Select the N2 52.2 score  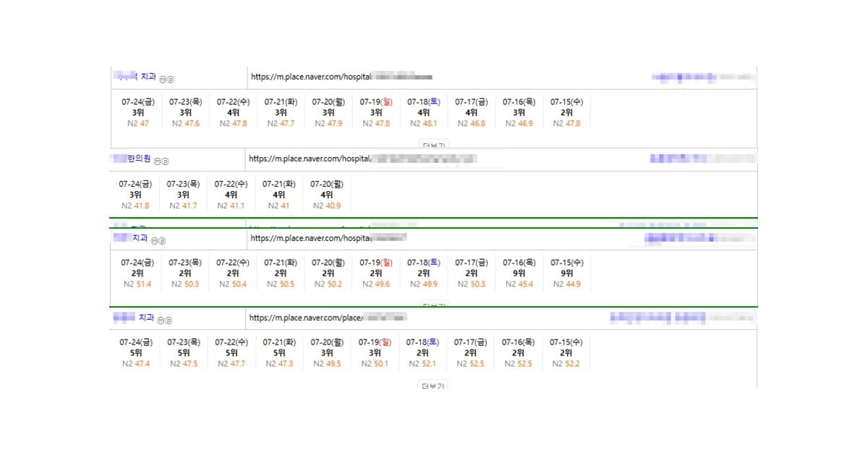(x=566, y=364)
